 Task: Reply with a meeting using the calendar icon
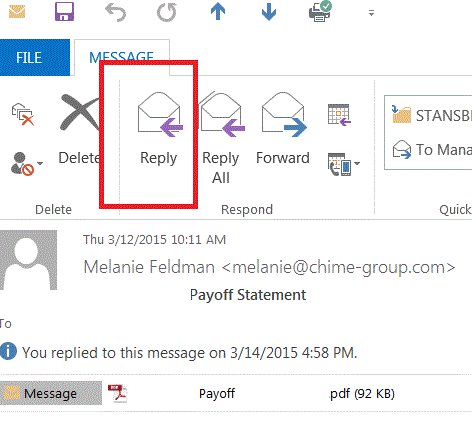[339, 115]
